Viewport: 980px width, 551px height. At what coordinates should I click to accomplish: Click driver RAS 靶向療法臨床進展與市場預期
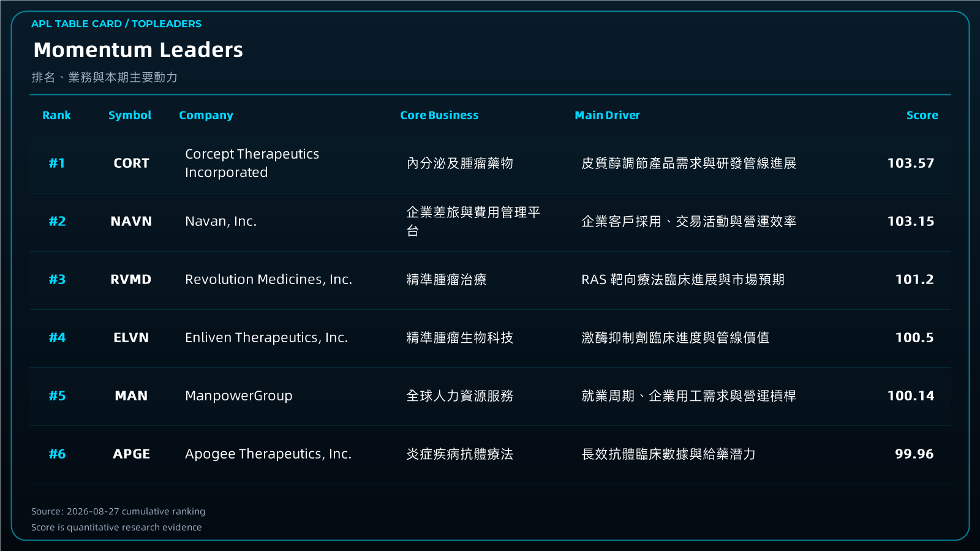pos(683,279)
